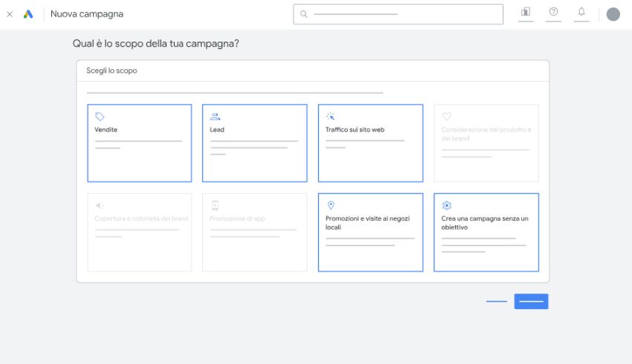Select Considerazione del prodotto e del brand card
Image resolution: width=632 pixels, height=364 pixels.
tap(486, 143)
